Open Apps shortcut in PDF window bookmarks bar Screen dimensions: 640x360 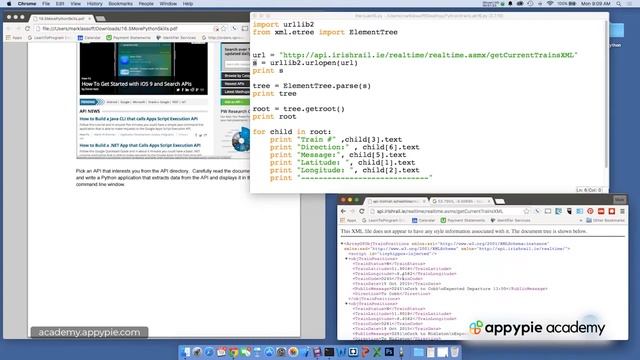coord(14,38)
